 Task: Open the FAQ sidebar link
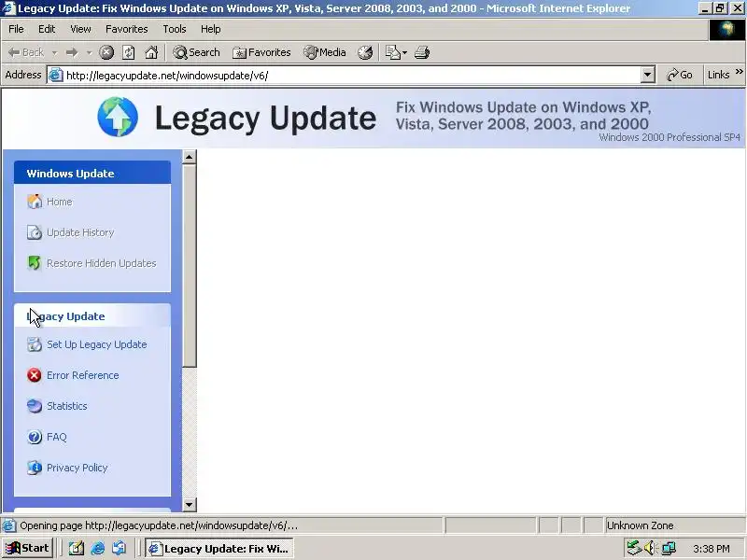pyautogui.click(x=57, y=437)
